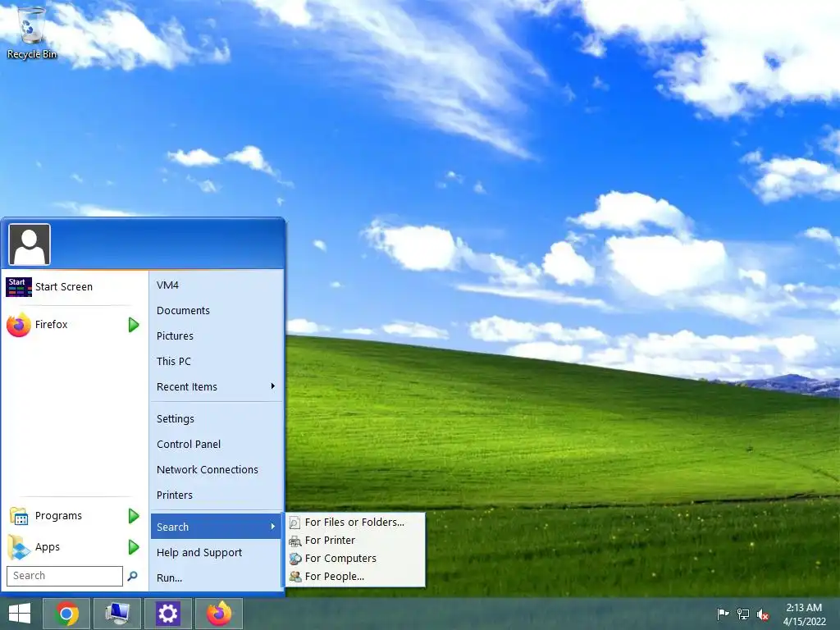The image size is (840, 630).
Task: Click the Action Center flag tray icon
Action: click(x=723, y=614)
